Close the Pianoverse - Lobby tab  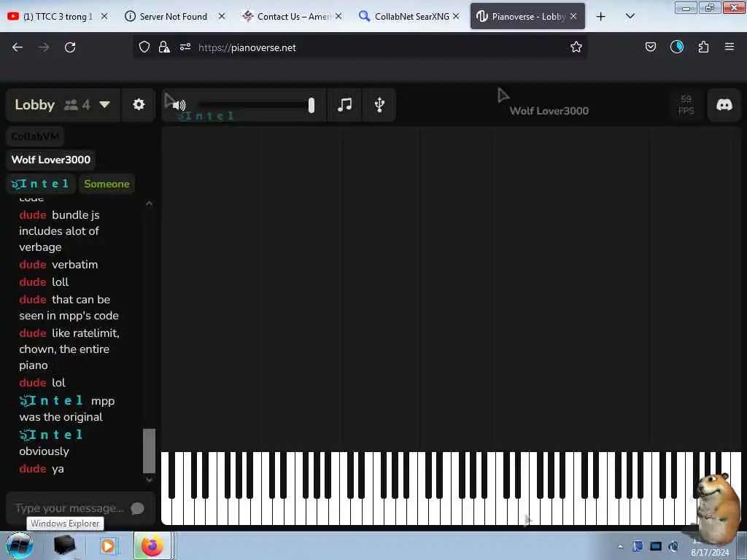[573, 16]
